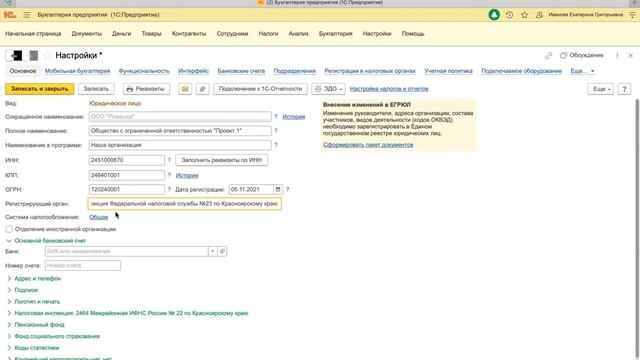This screenshot has height=360, width=640.
Task: Open История link next to КПП
Action: pyautogui.click(x=187, y=176)
